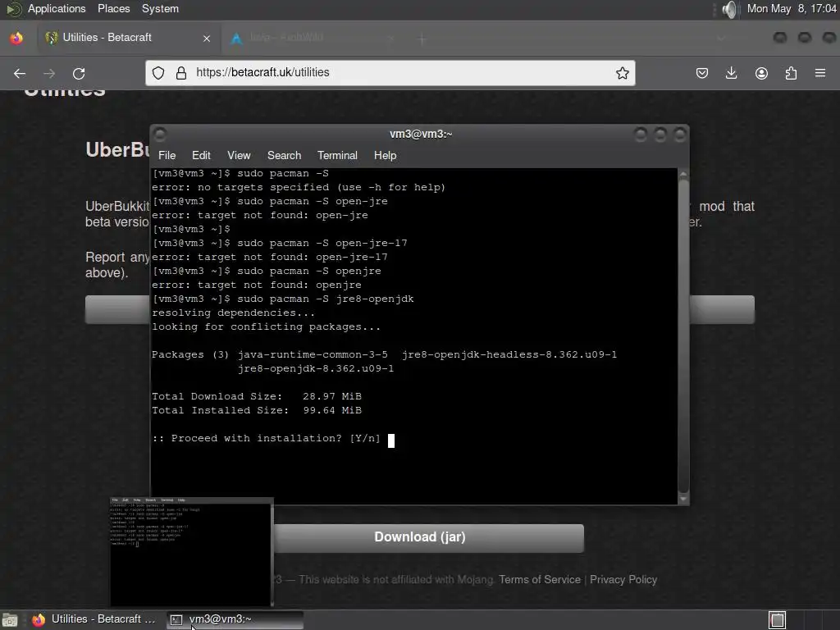
Task: Open terminal Help menu
Action: click(385, 155)
